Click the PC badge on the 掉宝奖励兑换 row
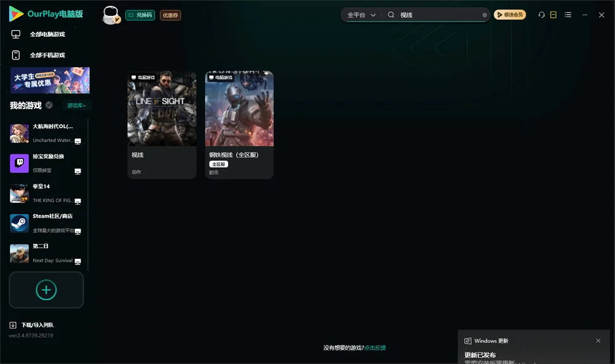Screen dimensions: 615x364 77,172
